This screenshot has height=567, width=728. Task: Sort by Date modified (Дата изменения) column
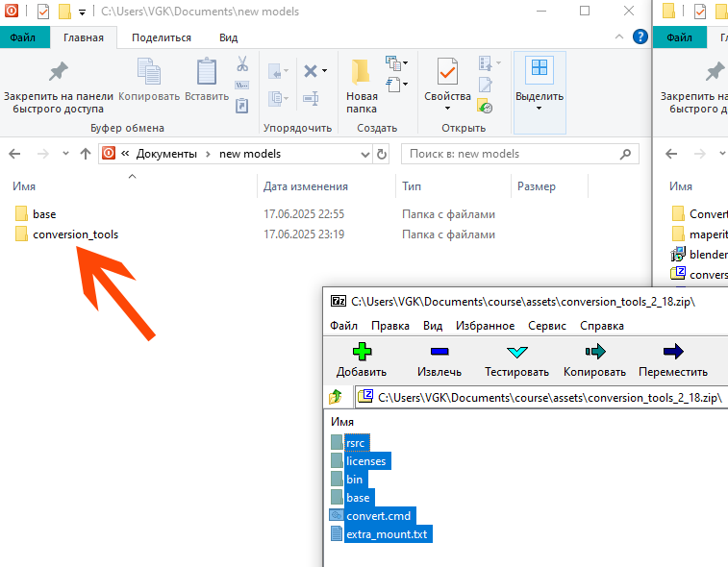[x=305, y=186]
